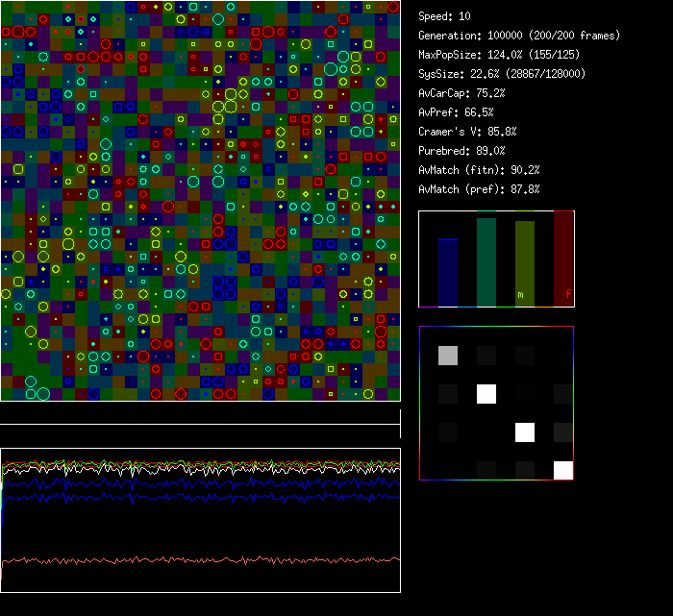Click the AvMatch (fitn) 90.2% line
This screenshot has width=673, height=616.
479,170
